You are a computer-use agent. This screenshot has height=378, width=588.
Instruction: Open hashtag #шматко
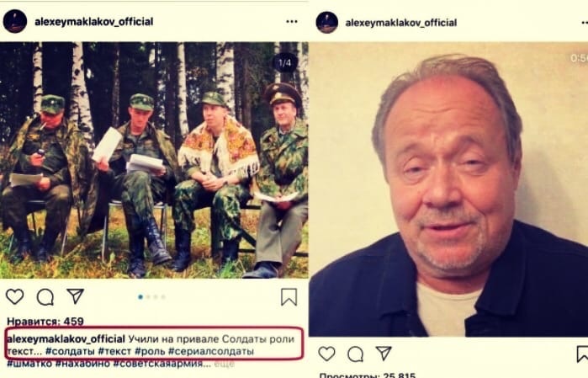tap(29, 364)
